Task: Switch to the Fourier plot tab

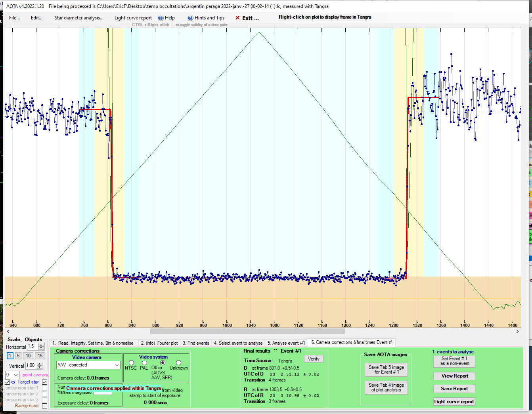Action: (159, 343)
